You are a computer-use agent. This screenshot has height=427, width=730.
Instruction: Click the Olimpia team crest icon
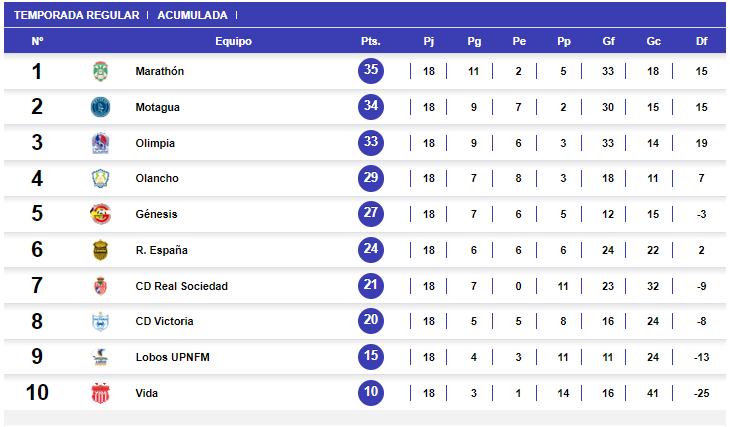click(99, 143)
